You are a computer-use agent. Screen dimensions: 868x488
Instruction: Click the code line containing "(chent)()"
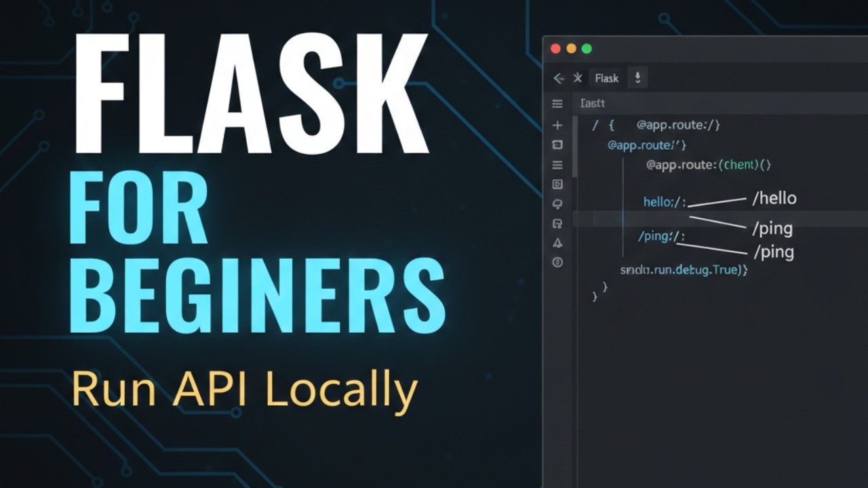tap(709, 165)
